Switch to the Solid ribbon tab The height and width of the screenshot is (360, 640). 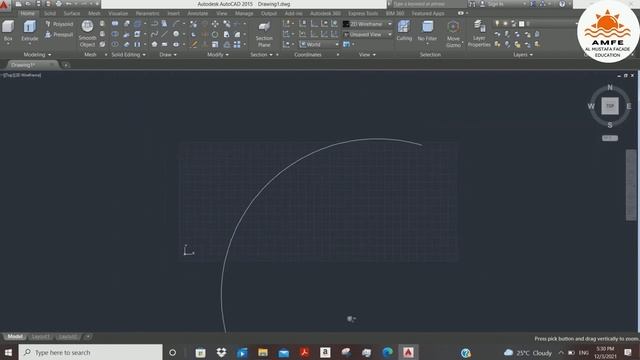[49, 13]
